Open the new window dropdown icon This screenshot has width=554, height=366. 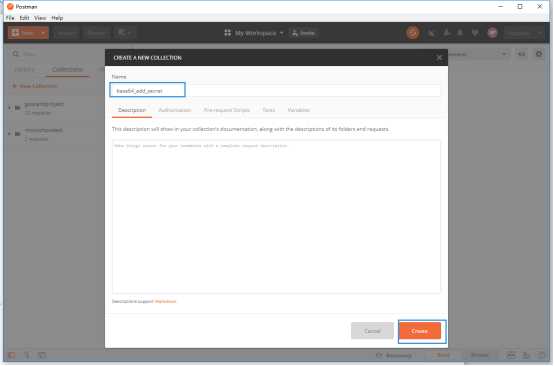(124, 33)
